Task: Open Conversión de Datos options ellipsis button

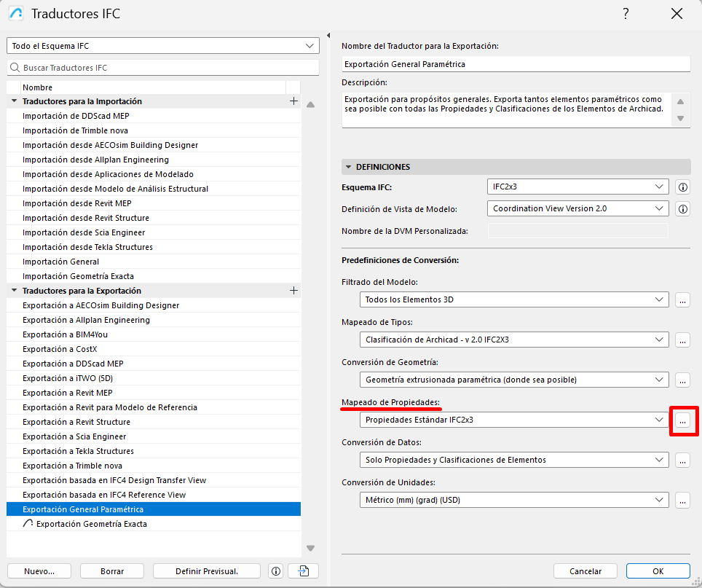Action: click(x=682, y=460)
